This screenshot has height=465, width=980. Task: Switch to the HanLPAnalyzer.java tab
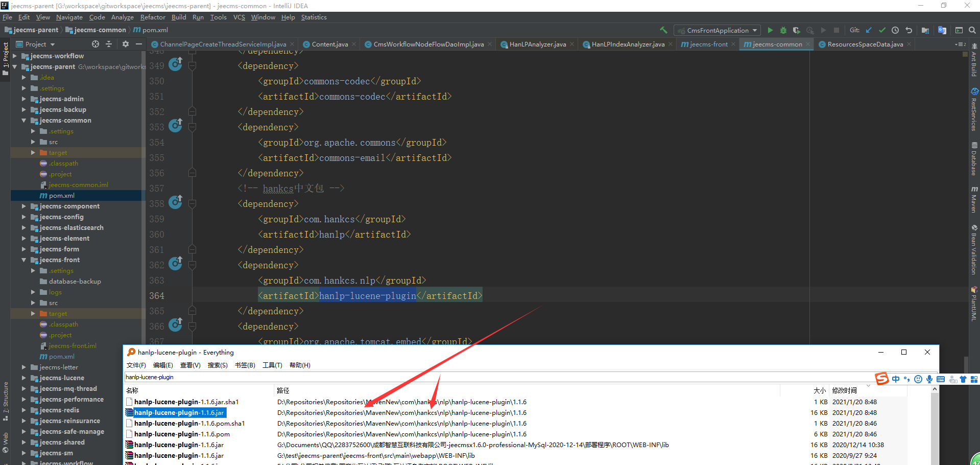point(537,44)
